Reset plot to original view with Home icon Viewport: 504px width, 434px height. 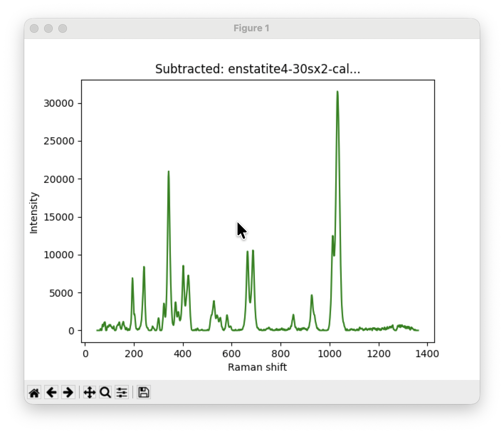pos(34,393)
